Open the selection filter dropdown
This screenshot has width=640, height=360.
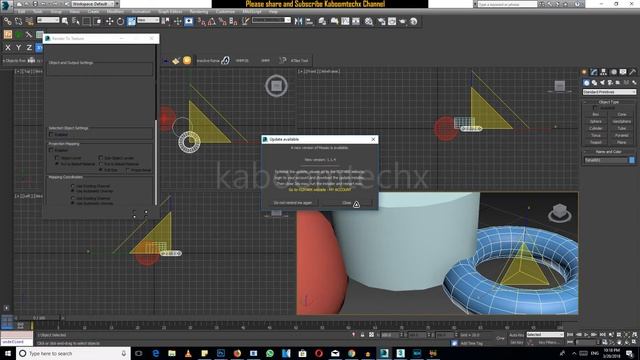[48, 20]
